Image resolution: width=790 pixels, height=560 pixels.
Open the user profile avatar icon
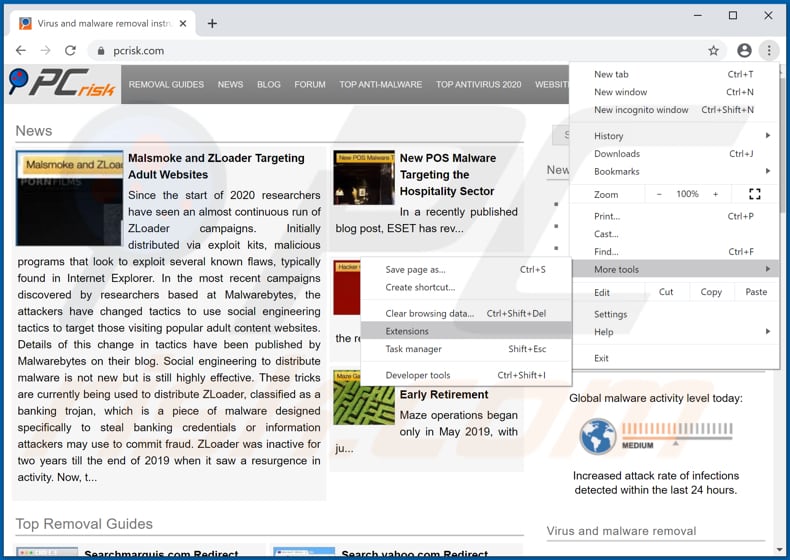point(744,51)
